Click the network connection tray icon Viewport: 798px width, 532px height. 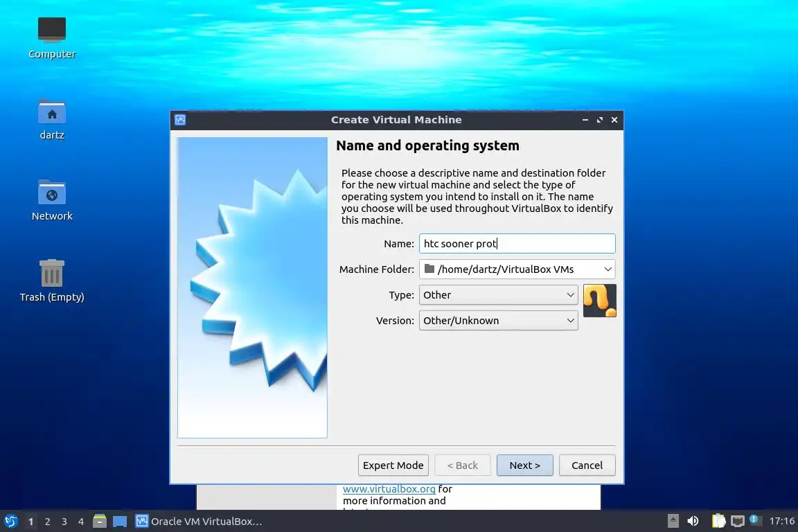[x=737, y=521]
